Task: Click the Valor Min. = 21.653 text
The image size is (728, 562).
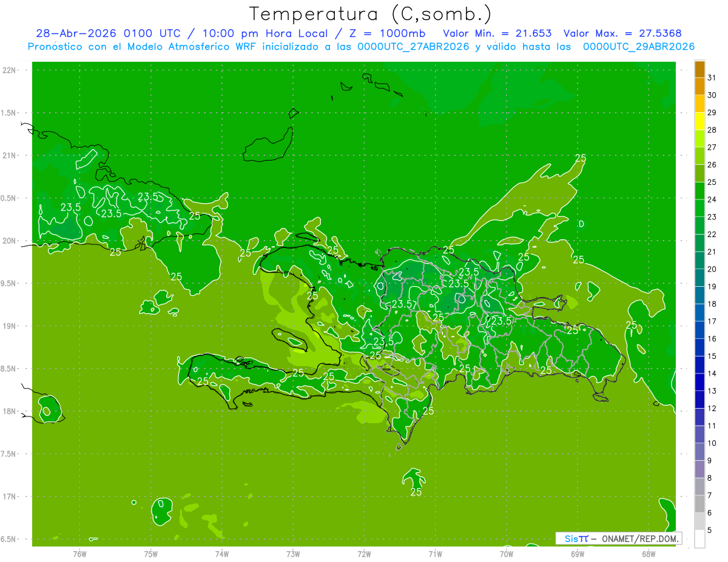Action: pyautogui.click(x=497, y=33)
